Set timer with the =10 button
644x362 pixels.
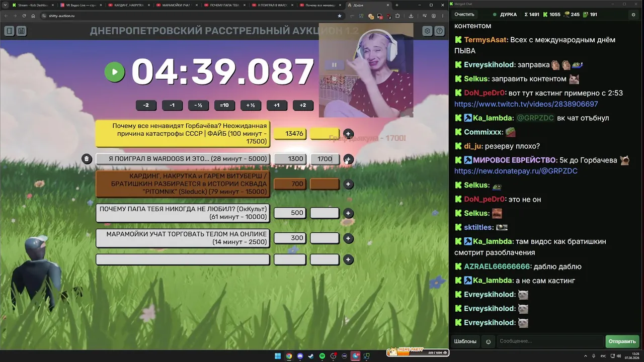click(224, 105)
